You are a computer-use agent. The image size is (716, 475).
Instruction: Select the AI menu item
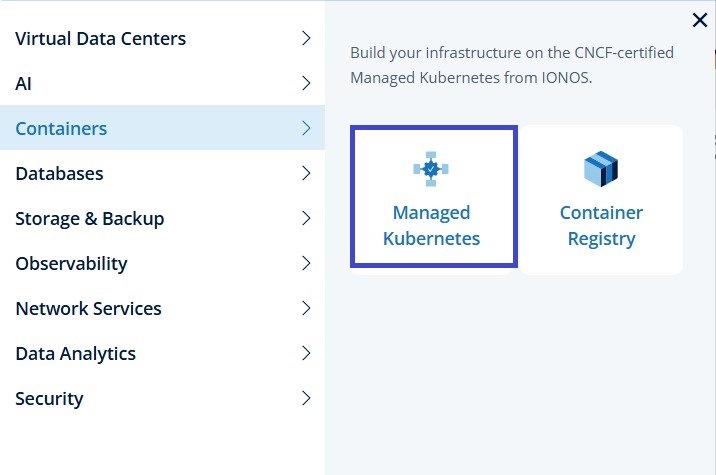pos(25,84)
